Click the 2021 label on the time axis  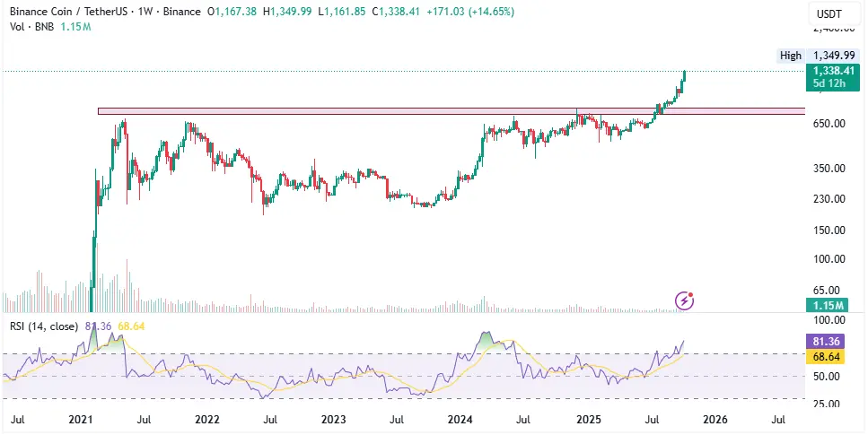pos(81,420)
